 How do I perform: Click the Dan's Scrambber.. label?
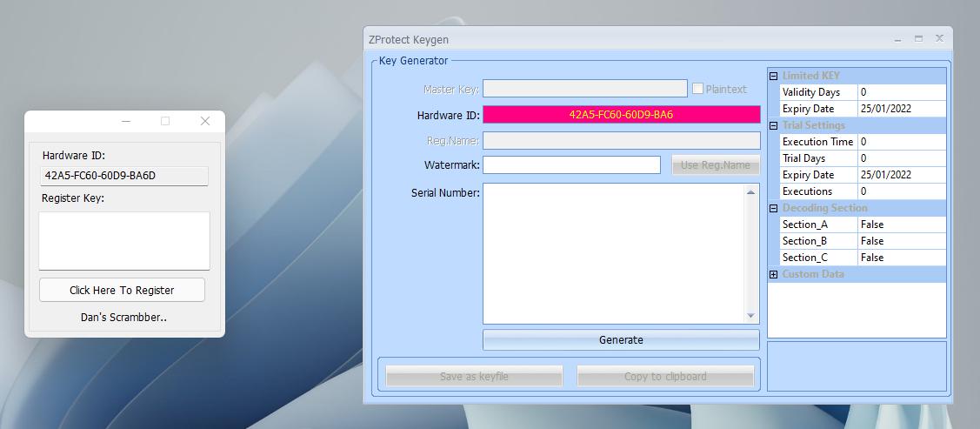click(x=123, y=317)
